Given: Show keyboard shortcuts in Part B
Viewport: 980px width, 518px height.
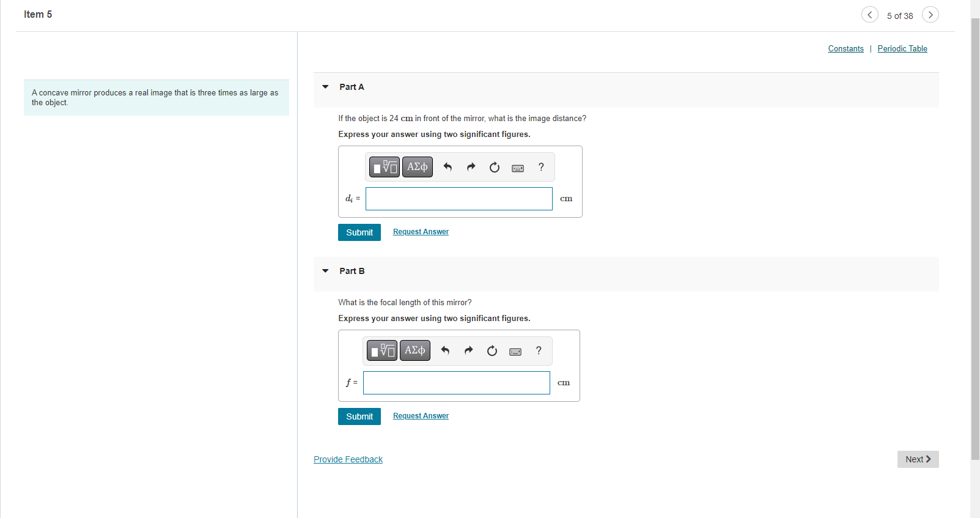Looking at the screenshot, I should (515, 352).
